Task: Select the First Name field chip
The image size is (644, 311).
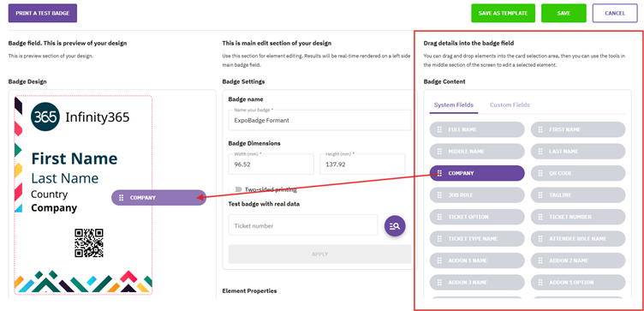Action: click(x=578, y=129)
